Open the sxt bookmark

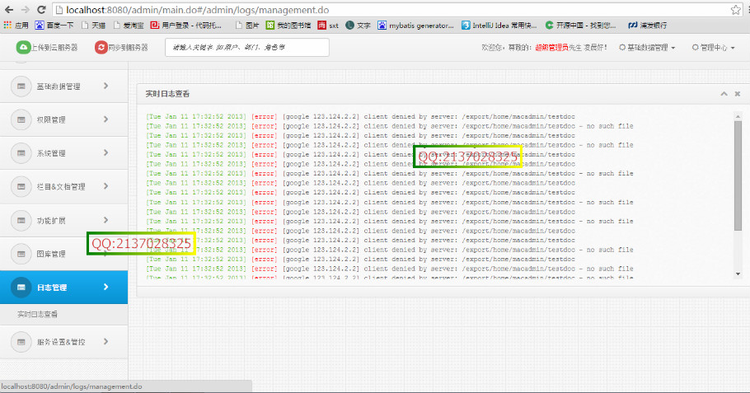coord(328,25)
